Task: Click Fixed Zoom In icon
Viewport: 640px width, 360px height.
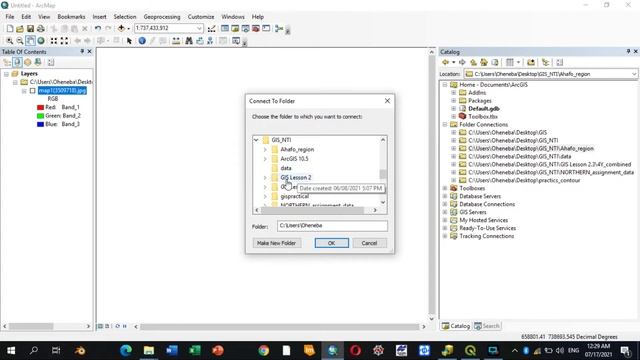Action: [54, 41]
